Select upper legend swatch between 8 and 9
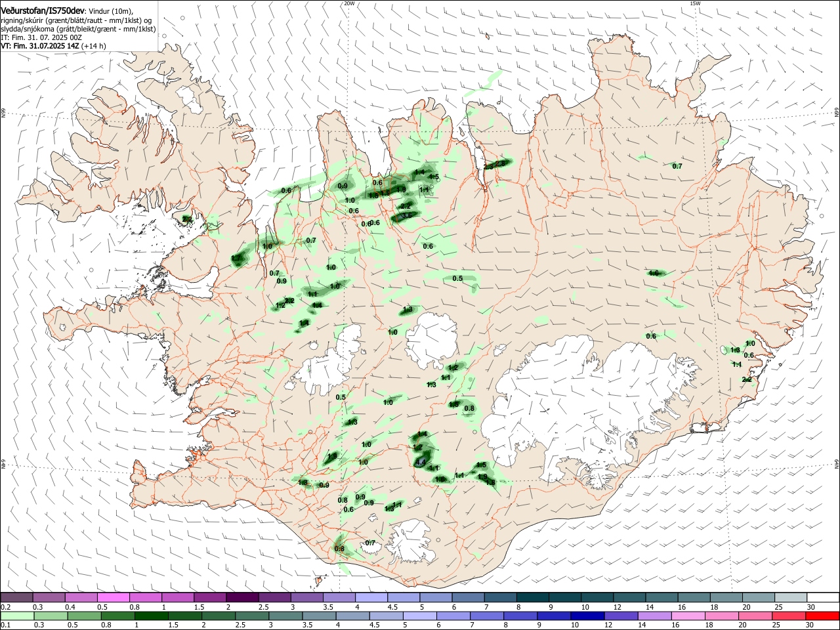This screenshot has height=630, width=840. (532, 597)
